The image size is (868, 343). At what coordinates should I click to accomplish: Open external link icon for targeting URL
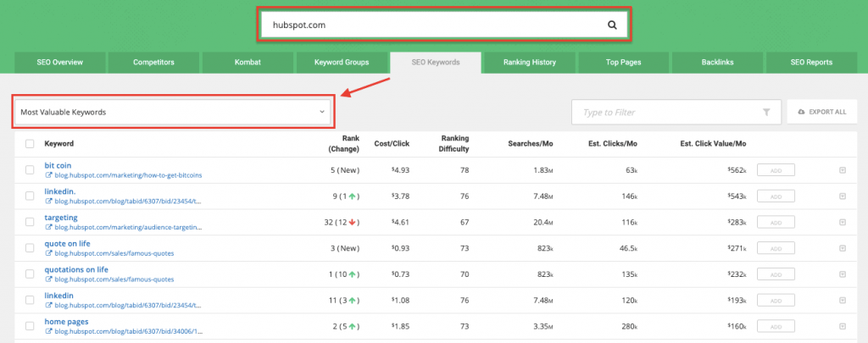(x=47, y=228)
